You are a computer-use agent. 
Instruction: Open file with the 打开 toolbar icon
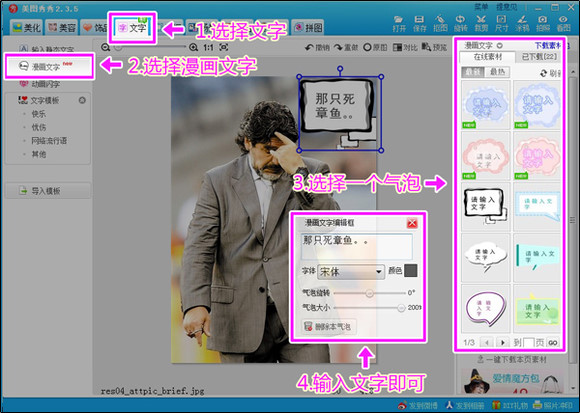tap(399, 23)
